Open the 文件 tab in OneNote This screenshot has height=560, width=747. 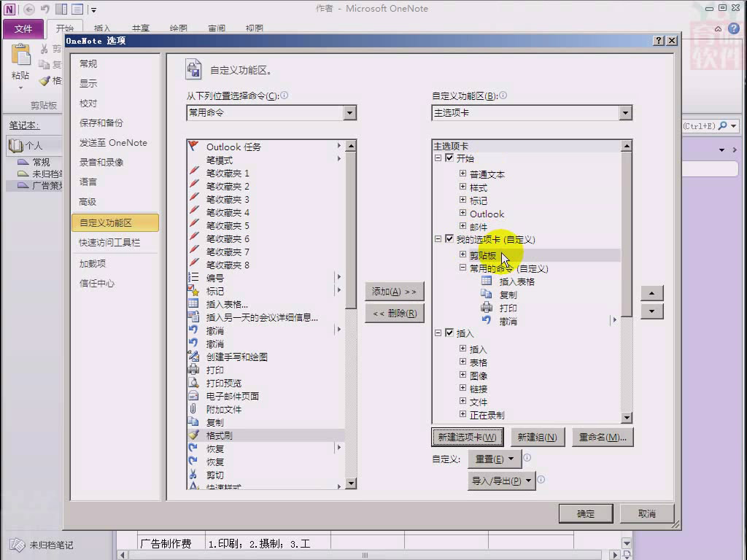[23, 28]
